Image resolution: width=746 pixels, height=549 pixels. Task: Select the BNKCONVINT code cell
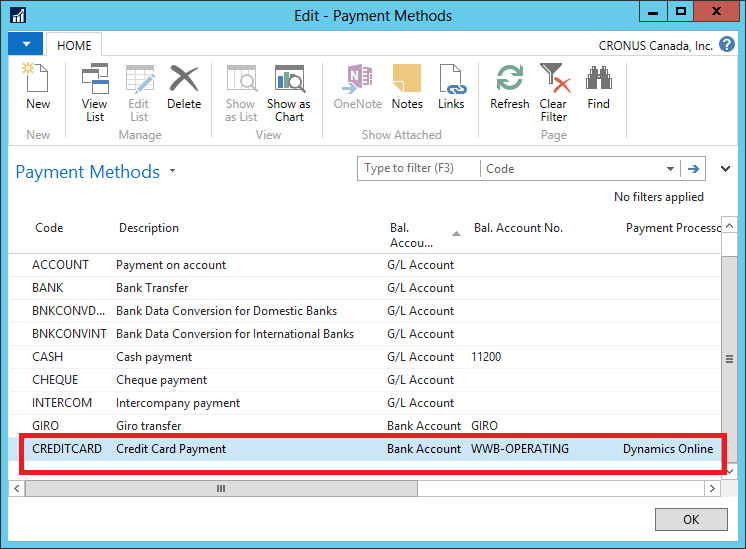(69, 333)
